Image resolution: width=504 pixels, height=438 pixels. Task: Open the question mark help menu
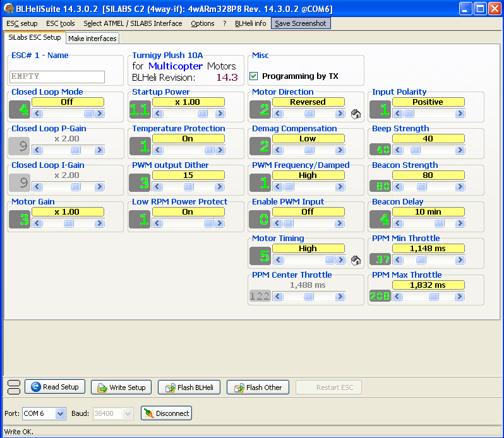tap(225, 23)
